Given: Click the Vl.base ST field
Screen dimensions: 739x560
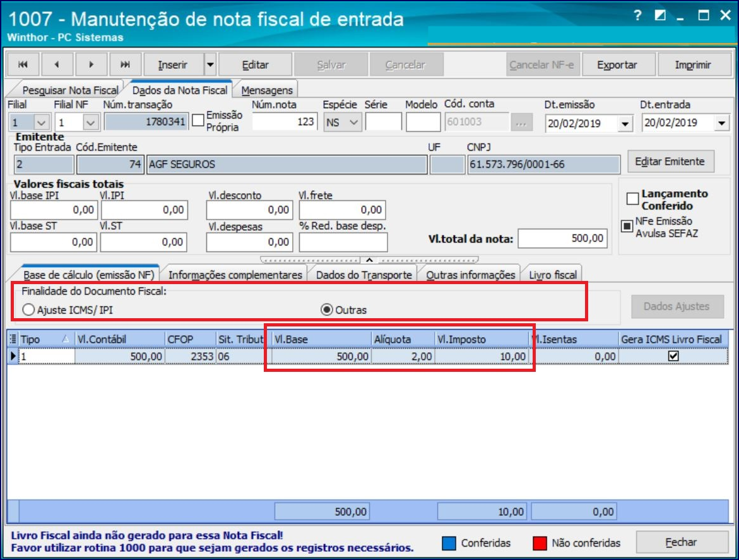Looking at the screenshot, I should click(x=54, y=242).
